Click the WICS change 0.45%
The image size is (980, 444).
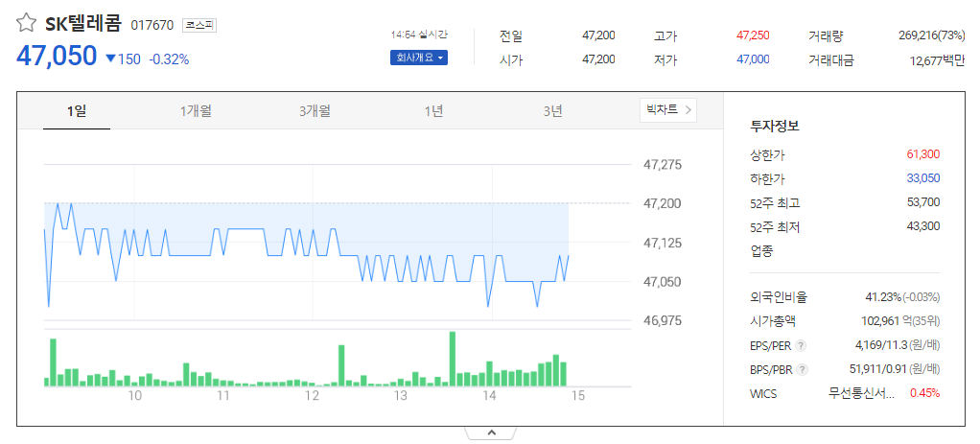(x=925, y=393)
